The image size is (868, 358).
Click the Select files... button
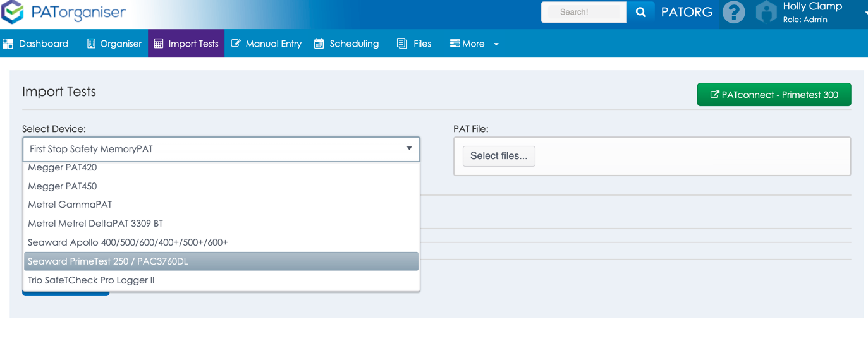click(499, 156)
